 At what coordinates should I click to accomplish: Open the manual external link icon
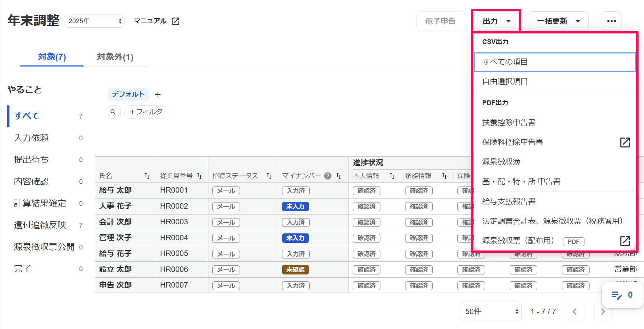pos(175,21)
